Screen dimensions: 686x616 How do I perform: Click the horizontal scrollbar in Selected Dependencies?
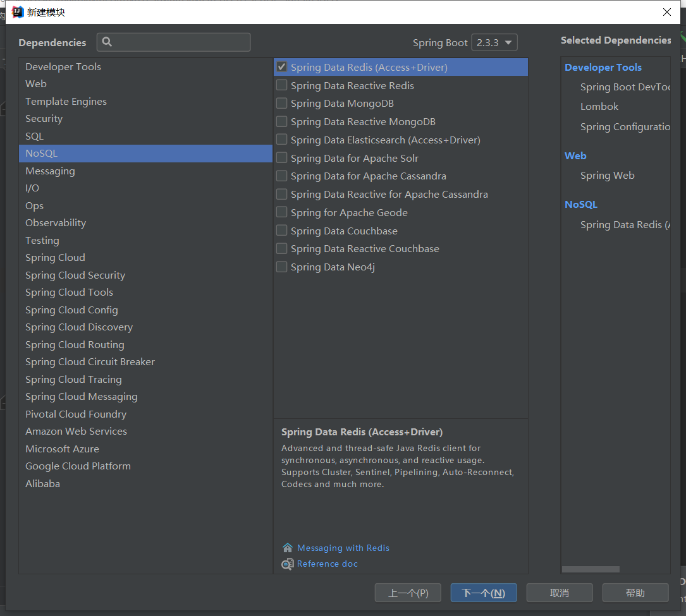pyautogui.click(x=591, y=569)
